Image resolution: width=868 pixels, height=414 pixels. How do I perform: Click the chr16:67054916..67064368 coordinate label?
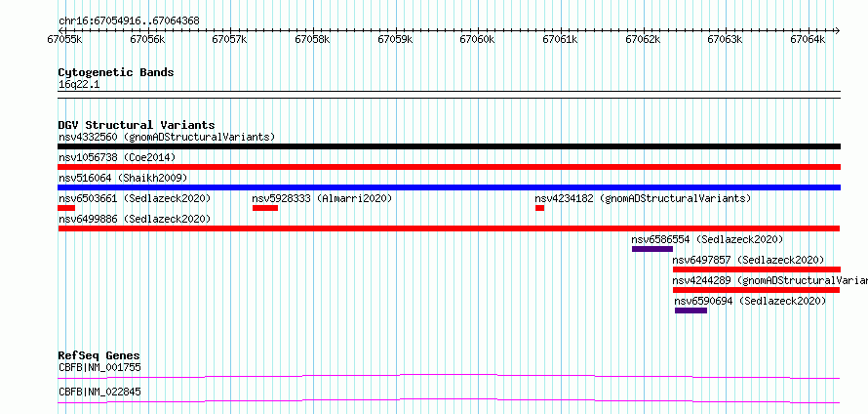(x=129, y=21)
